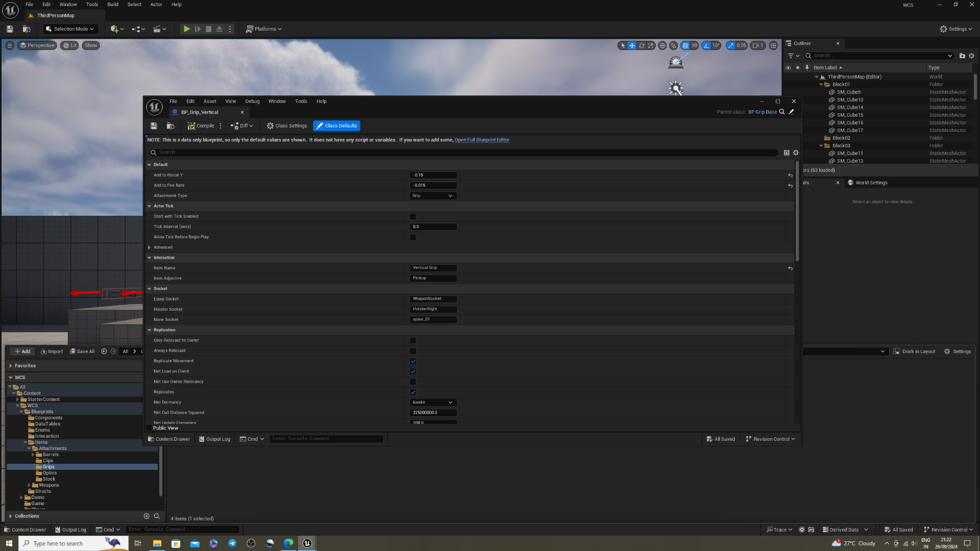980x551 pixels.
Task: Click in the class defaults search box
Action: tap(463, 153)
